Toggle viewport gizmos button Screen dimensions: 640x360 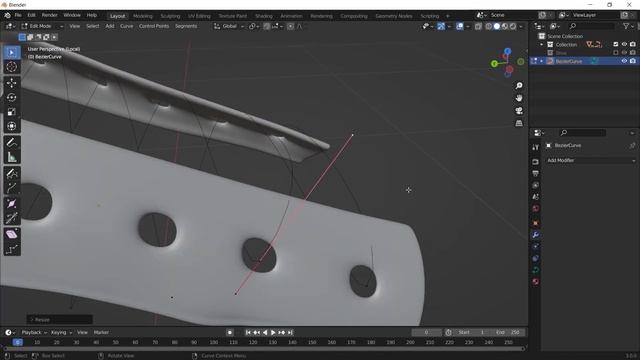pos(441,26)
